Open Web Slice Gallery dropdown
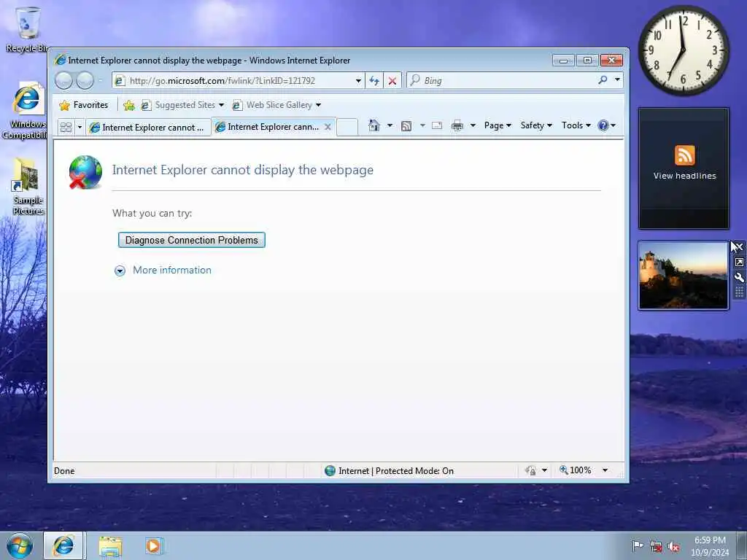 pos(276,105)
